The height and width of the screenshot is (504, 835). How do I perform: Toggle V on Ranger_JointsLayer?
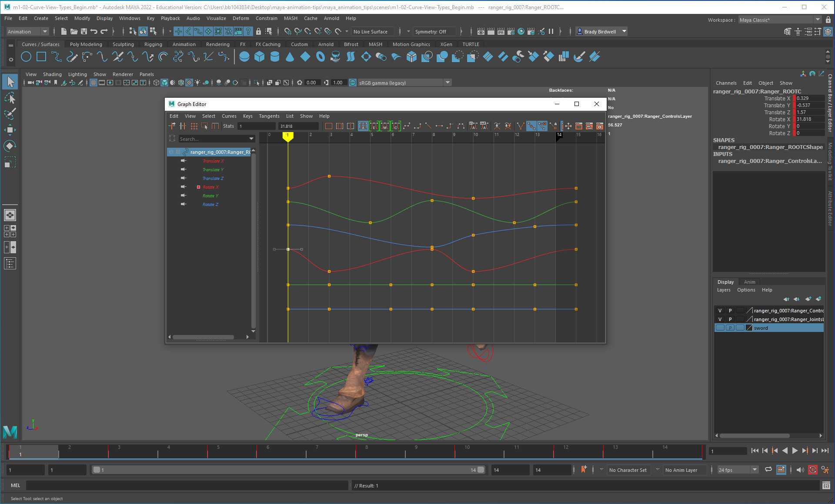pos(720,319)
